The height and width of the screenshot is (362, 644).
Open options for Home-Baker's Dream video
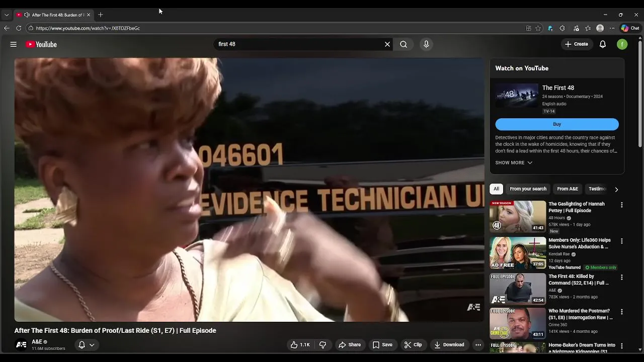(622, 346)
